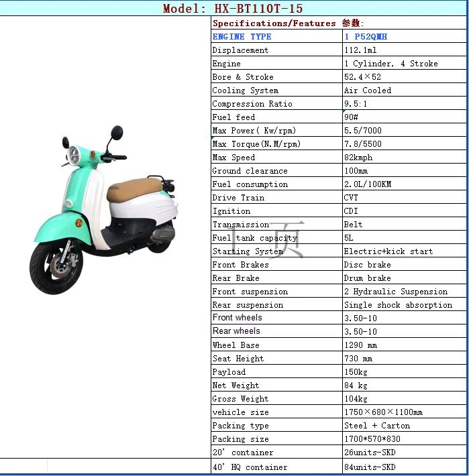469x476 pixels.
Task: Click the Ignition label cell
Action: pos(276,211)
